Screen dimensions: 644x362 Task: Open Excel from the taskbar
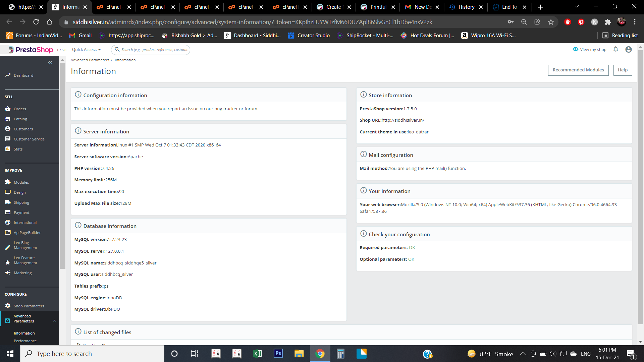pos(257,354)
